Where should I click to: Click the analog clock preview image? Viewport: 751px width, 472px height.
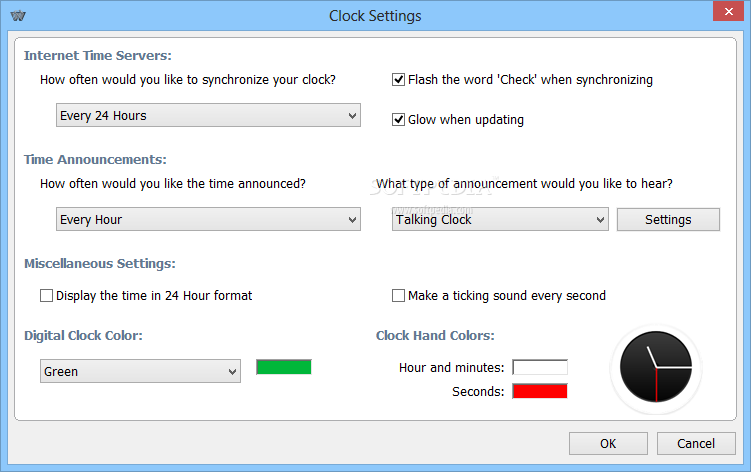point(656,368)
